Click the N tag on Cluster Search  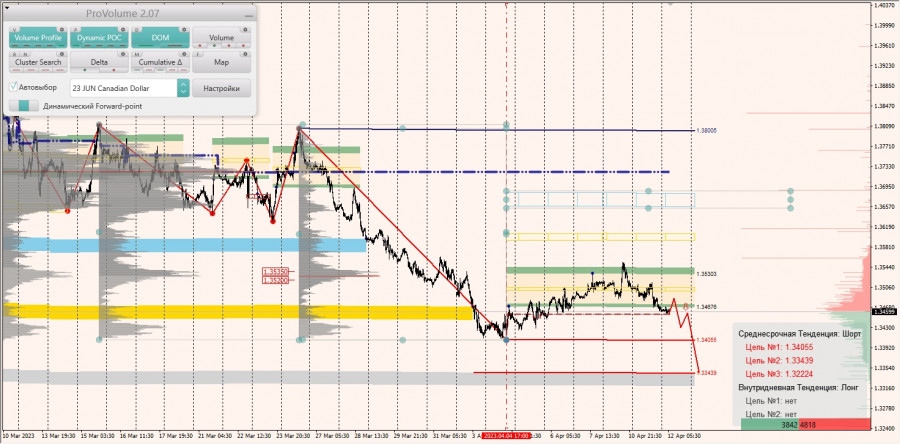24,54
